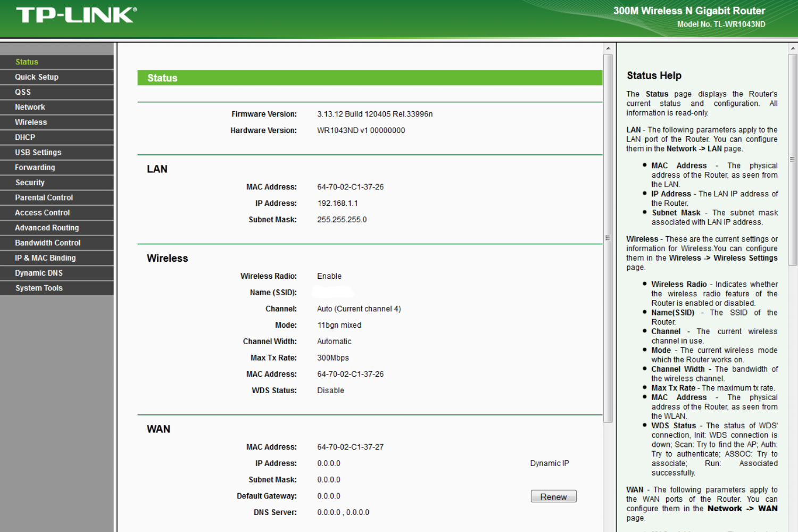798x532 pixels.
Task: Select IP & MAC Binding
Action: pos(45,258)
